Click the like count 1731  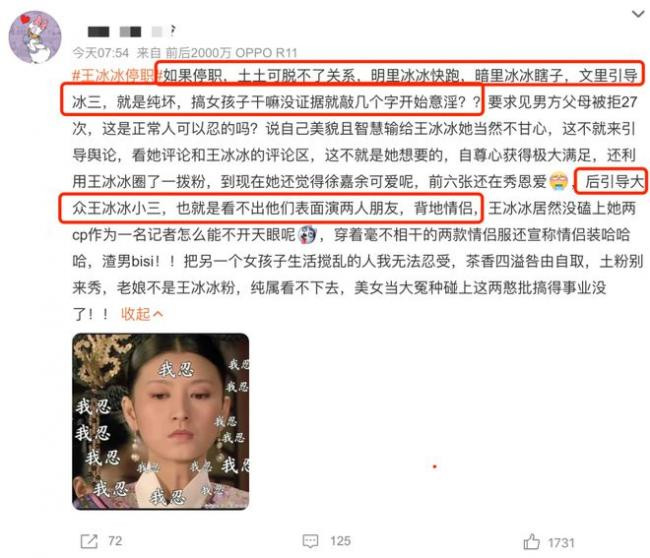coord(561,543)
